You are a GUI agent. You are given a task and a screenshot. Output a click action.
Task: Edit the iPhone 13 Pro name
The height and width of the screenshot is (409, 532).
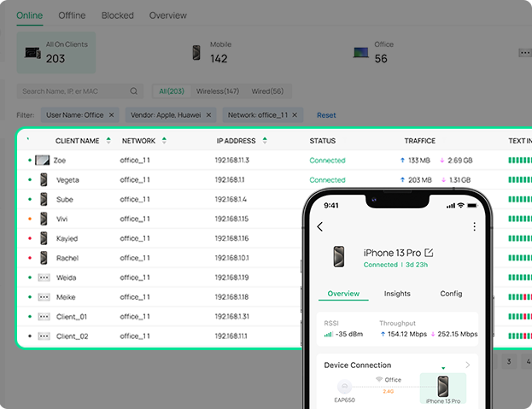coord(429,253)
